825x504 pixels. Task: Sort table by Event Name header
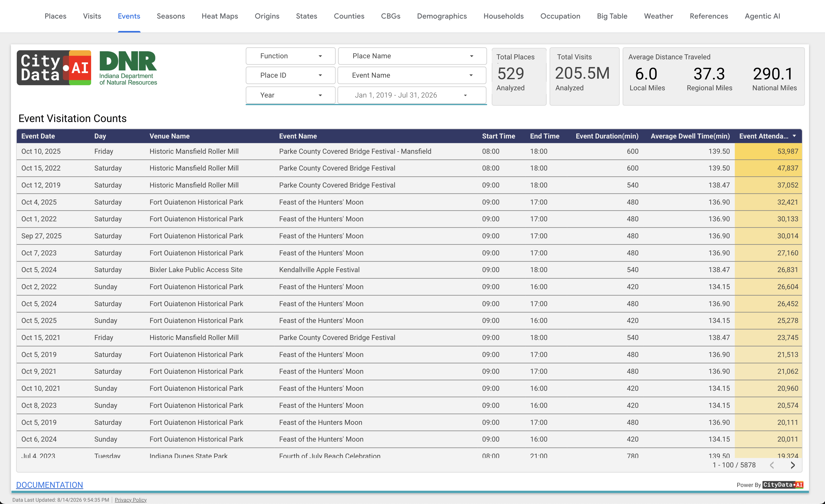click(x=298, y=136)
